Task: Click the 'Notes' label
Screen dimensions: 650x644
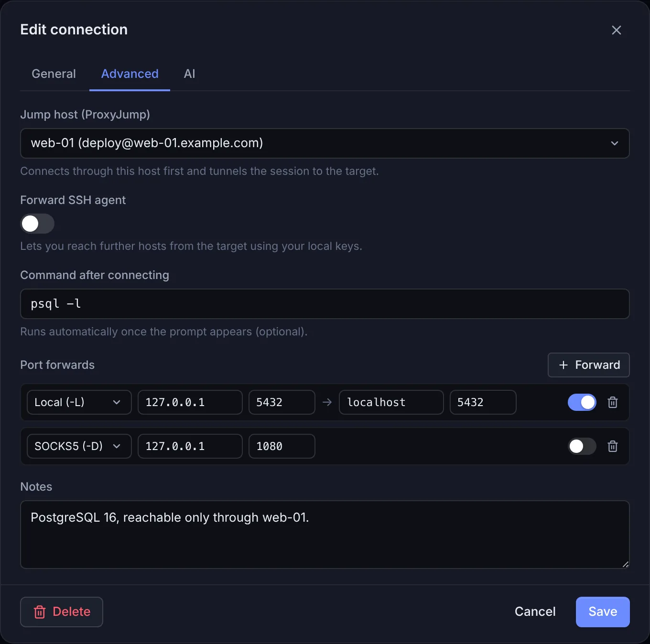Action: (x=36, y=487)
